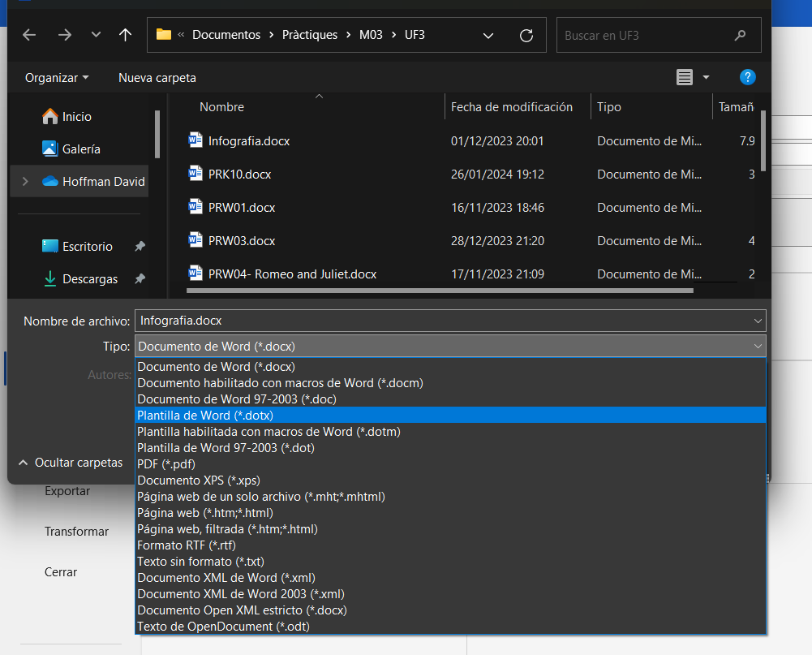Refresh the UF3 folder view

pyautogui.click(x=526, y=35)
